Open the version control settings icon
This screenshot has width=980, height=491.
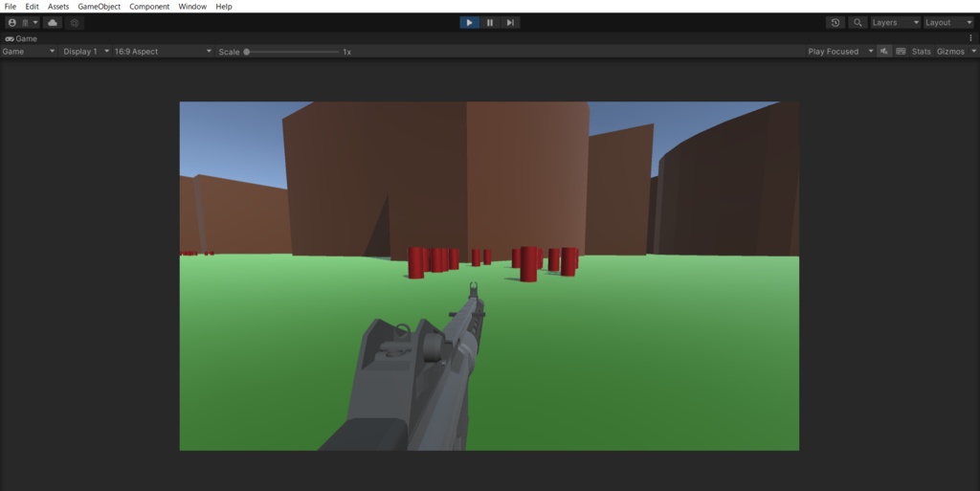click(x=75, y=22)
